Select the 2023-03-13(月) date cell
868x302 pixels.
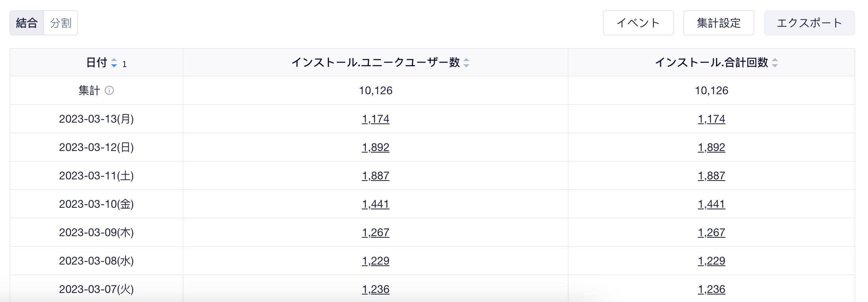coord(96,119)
